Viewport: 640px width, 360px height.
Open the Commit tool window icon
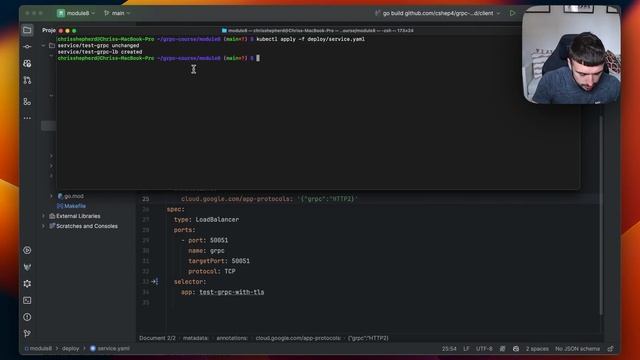click(x=27, y=47)
